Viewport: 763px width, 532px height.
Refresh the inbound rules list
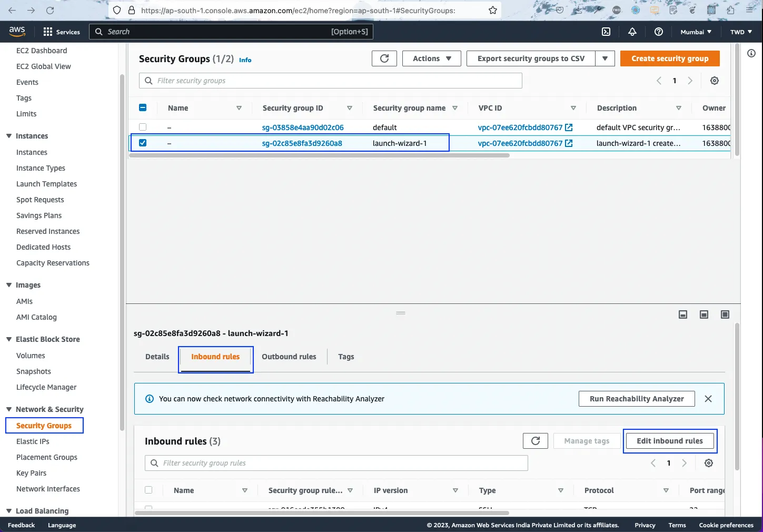coord(536,441)
